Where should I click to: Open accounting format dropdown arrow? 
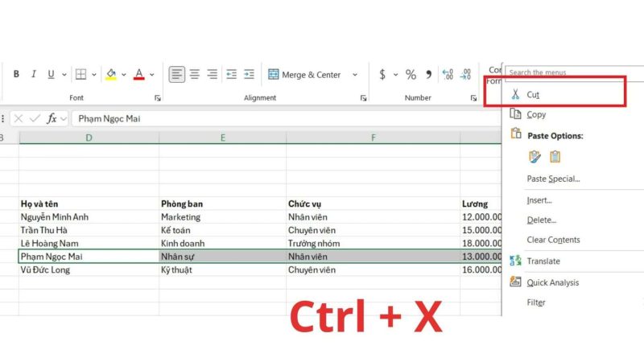395,75
